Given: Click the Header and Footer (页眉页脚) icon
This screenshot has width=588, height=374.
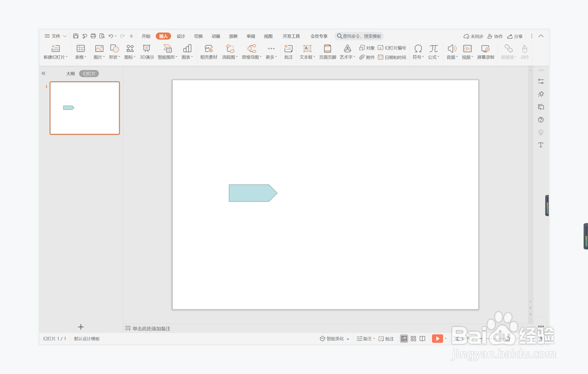Looking at the screenshot, I should coord(327,49).
